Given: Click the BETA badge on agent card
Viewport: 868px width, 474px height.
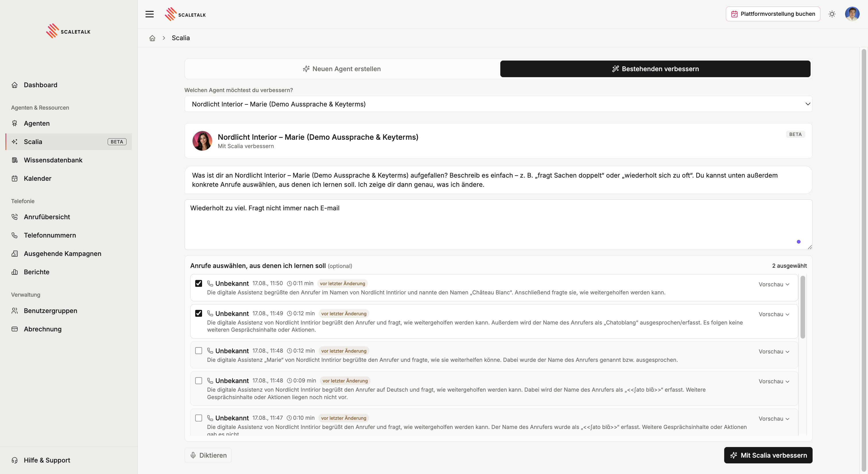Looking at the screenshot, I should coord(795,134).
